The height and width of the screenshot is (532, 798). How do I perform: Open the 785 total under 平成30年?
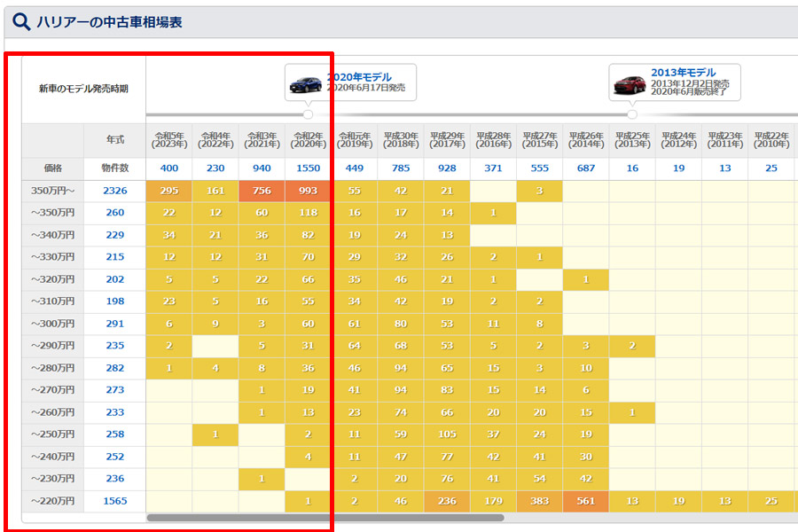click(x=401, y=168)
